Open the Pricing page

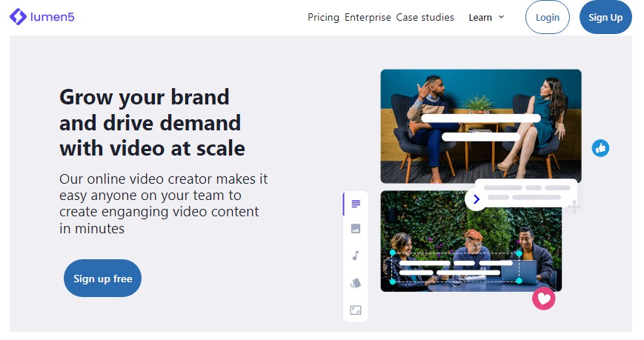[323, 17]
